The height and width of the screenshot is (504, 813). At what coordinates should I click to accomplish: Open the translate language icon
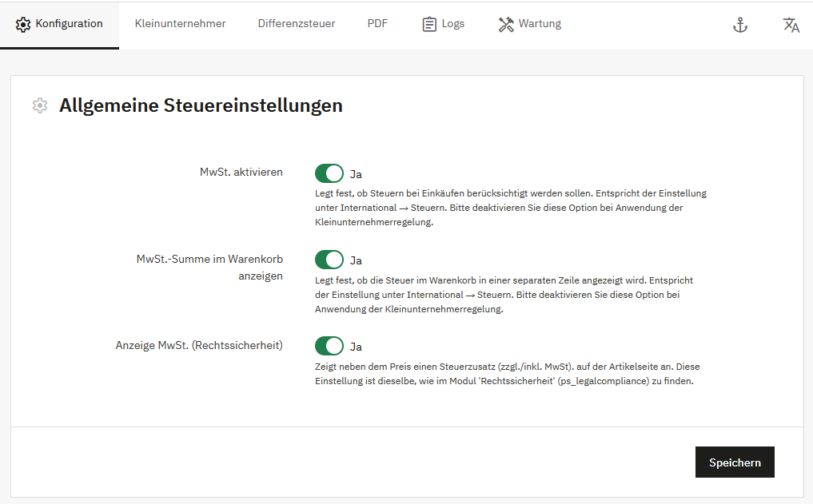(x=791, y=25)
